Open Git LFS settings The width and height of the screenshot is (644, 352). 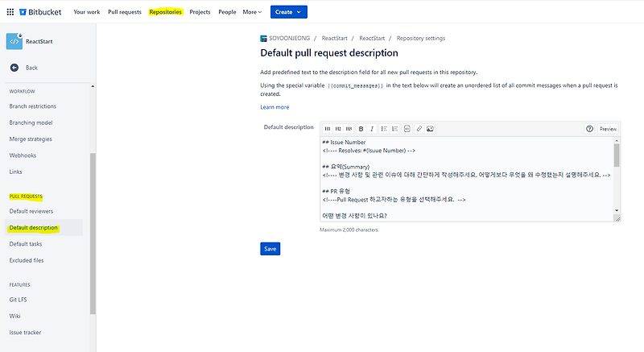tap(18, 300)
